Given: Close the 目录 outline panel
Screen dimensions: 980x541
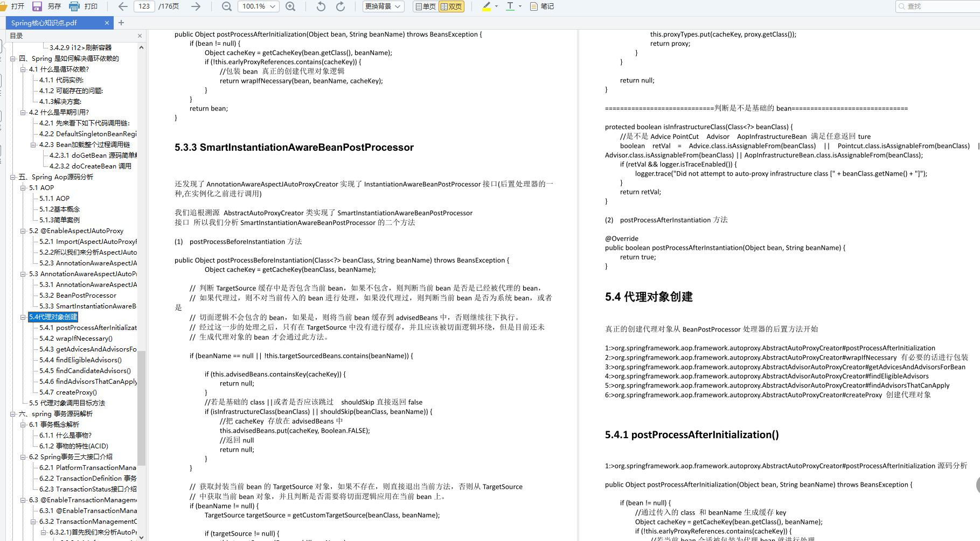Looking at the screenshot, I should [140, 36].
